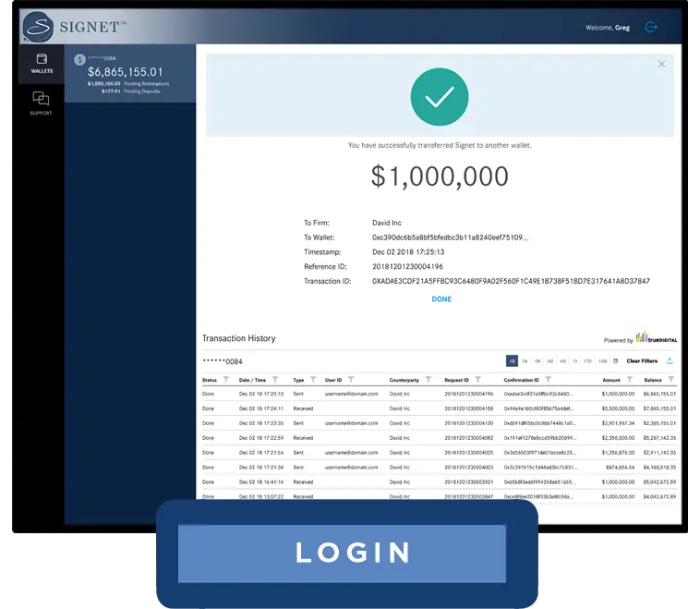Click the Counterparty column header
The width and height of the screenshot is (700, 609).
coord(404,380)
